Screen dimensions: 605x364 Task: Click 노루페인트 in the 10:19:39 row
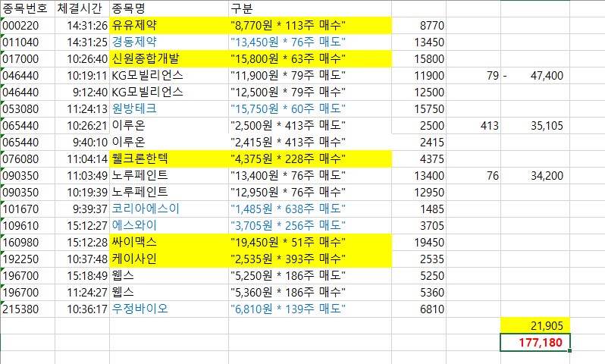coord(169,192)
